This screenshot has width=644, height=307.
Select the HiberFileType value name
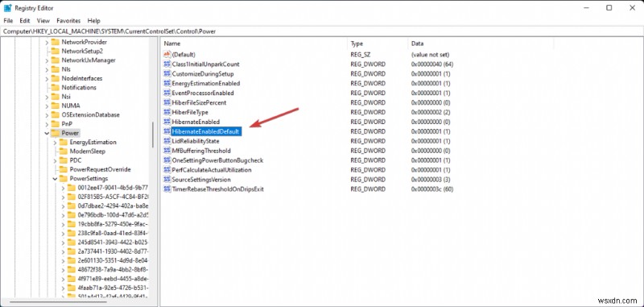(190, 112)
